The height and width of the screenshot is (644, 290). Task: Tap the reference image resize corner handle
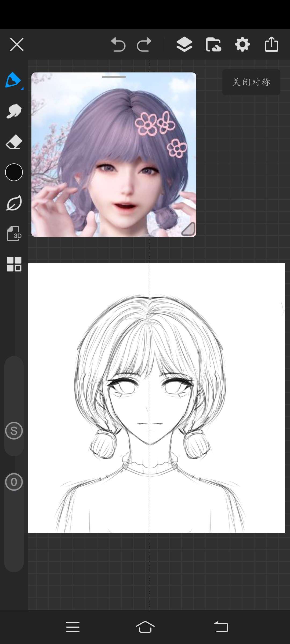click(x=189, y=229)
